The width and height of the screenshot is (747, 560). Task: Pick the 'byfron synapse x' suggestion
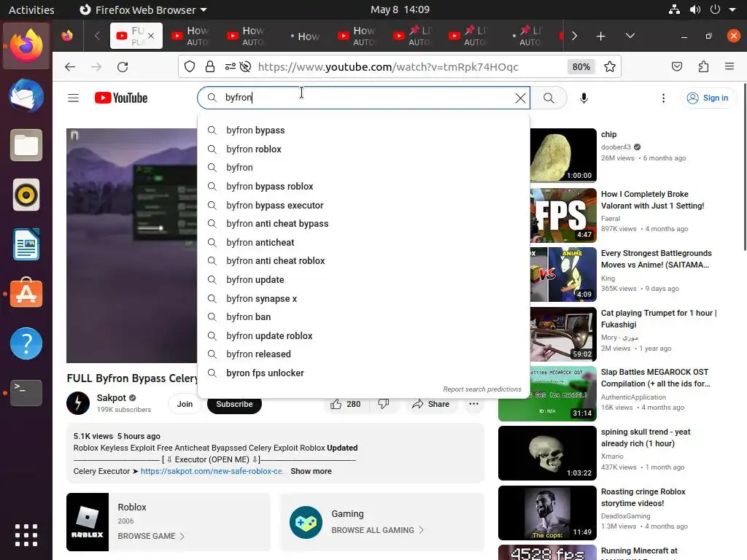363,298
